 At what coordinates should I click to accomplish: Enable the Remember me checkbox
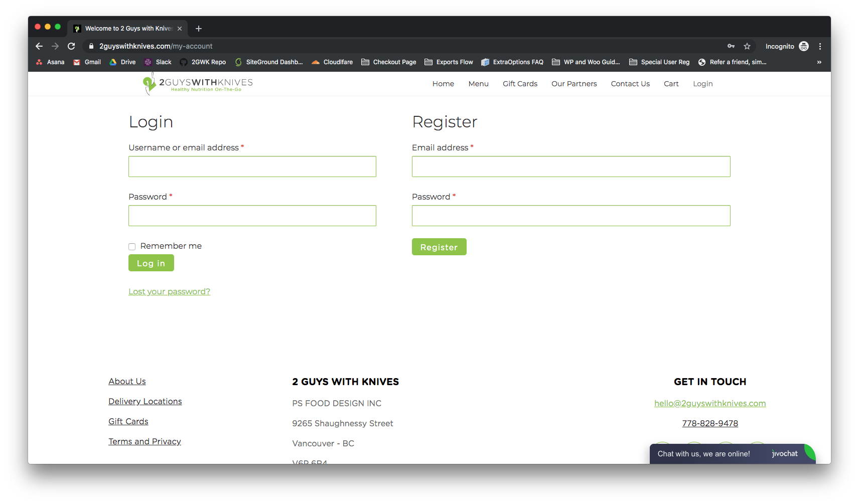coord(132,247)
